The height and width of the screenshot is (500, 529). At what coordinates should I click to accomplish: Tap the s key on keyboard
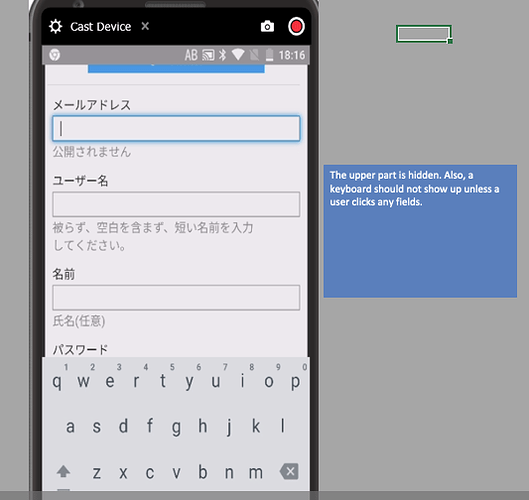click(x=96, y=426)
